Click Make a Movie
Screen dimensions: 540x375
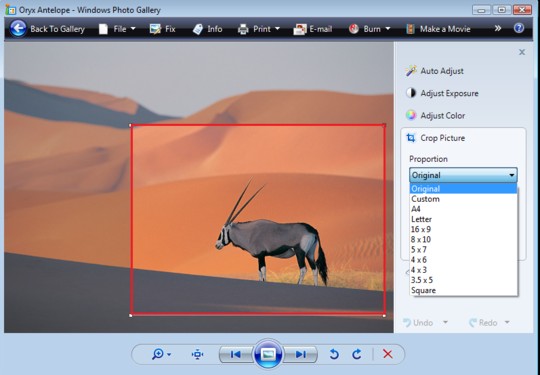tap(438, 29)
